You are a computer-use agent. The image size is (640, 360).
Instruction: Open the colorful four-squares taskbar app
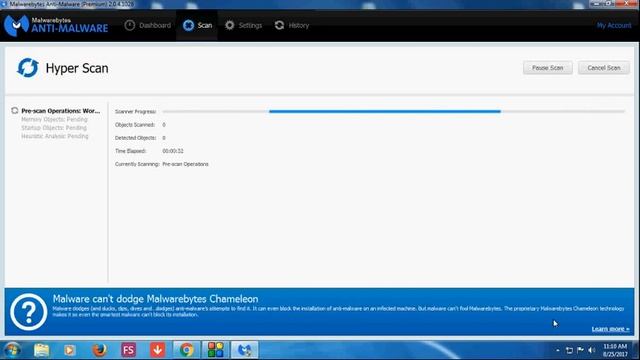point(216,350)
